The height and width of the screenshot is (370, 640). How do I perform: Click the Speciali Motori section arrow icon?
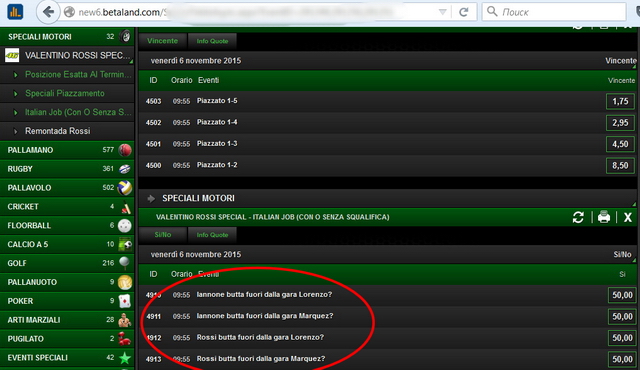pyautogui.click(x=151, y=198)
